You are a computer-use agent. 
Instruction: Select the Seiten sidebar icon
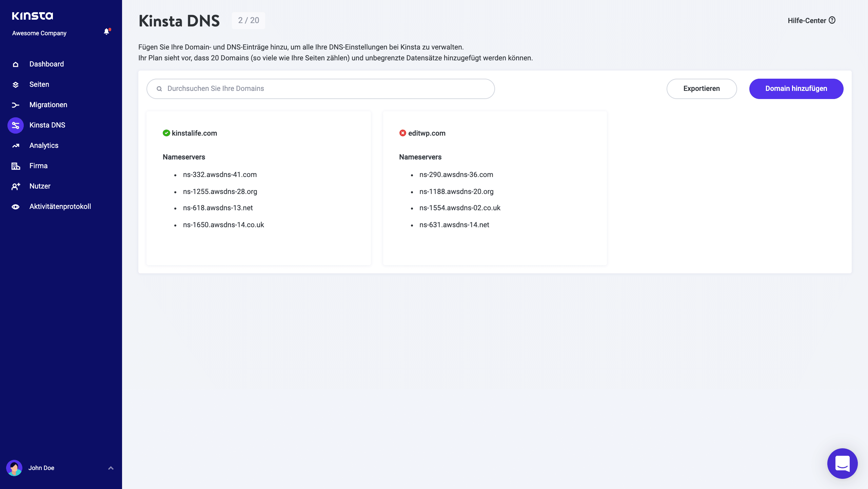pyautogui.click(x=15, y=84)
